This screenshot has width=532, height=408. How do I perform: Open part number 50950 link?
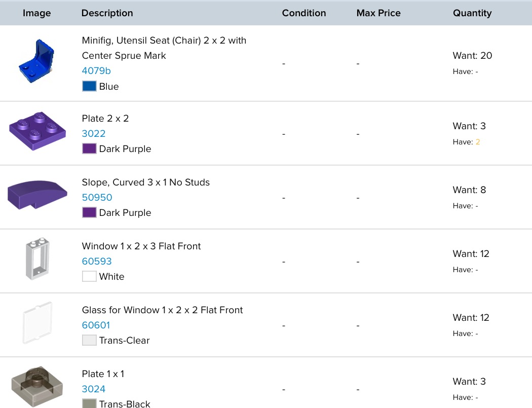coord(97,197)
